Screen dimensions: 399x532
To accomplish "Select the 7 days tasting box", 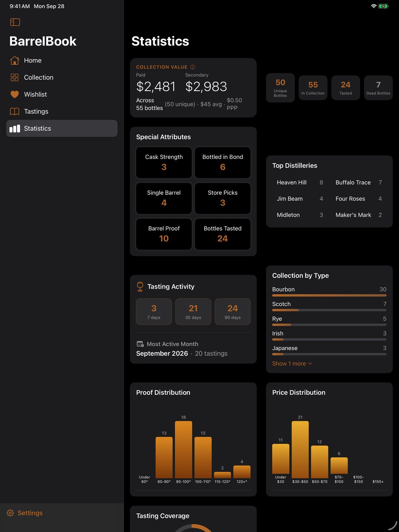I will 154,312.
